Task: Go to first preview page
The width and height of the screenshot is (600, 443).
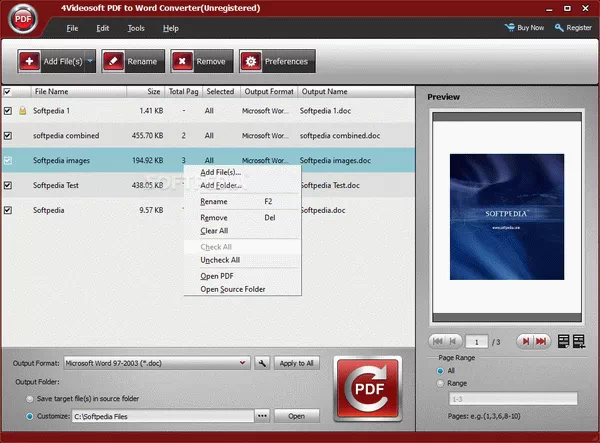Action: (437, 341)
